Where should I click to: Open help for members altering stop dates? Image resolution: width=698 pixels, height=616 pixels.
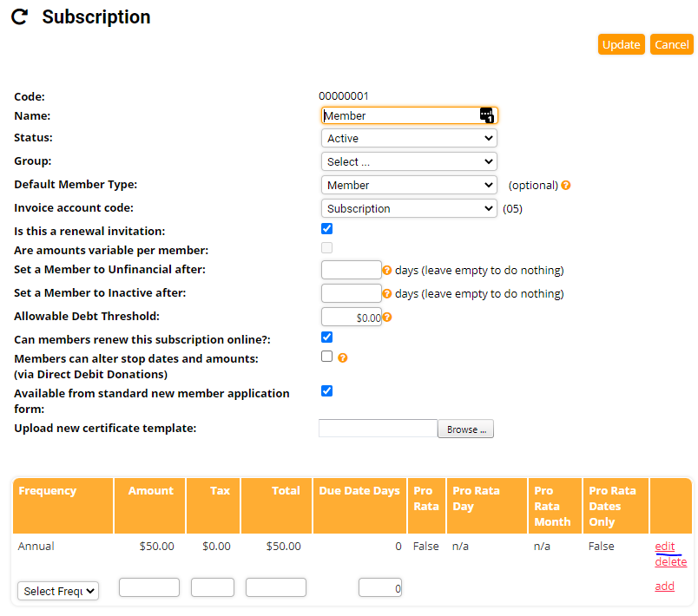tap(343, 357)
